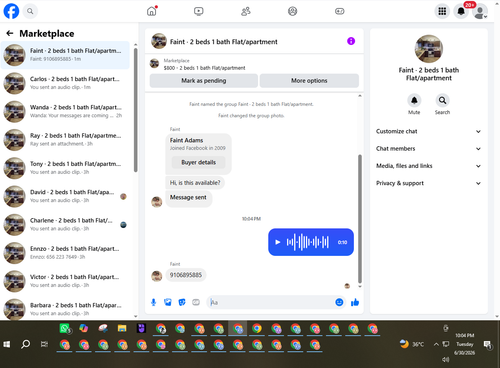Open the taskbar clock showing 10:04 PM
Image resolution: width=500 pixels, height=368 pixels.
tap(465, 344)
